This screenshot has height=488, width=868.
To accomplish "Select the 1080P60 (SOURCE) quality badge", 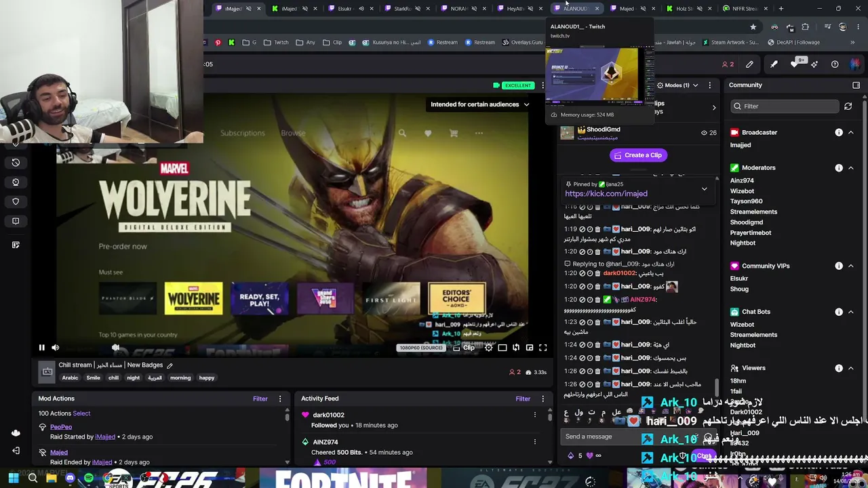I will click(x=421, y=348).
